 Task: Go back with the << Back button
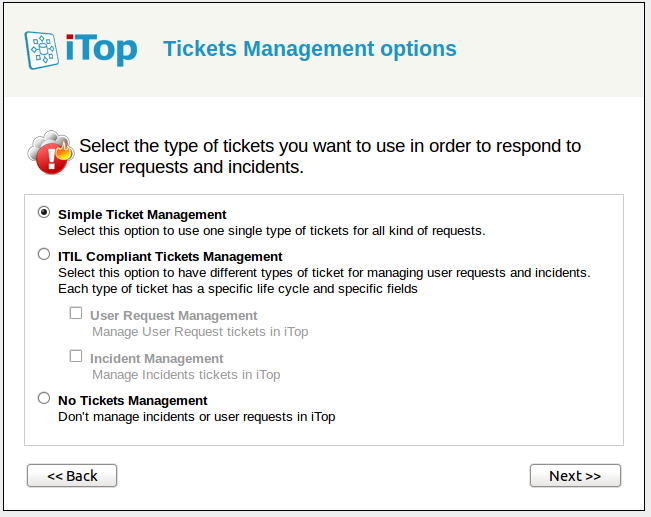[x=72, y=476]
